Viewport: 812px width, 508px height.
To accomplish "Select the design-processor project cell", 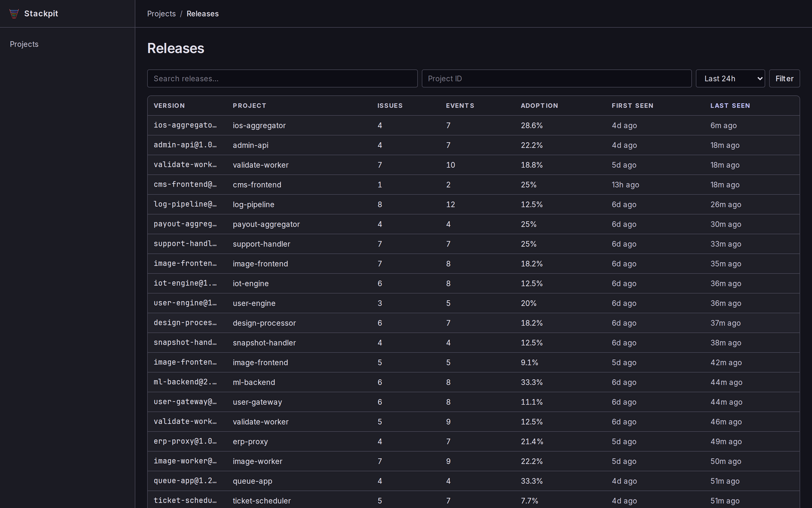I will [x=264, y=324].
